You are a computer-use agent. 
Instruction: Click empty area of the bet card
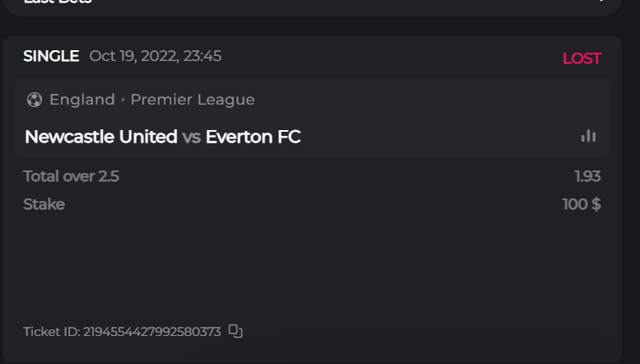(313, 264)
